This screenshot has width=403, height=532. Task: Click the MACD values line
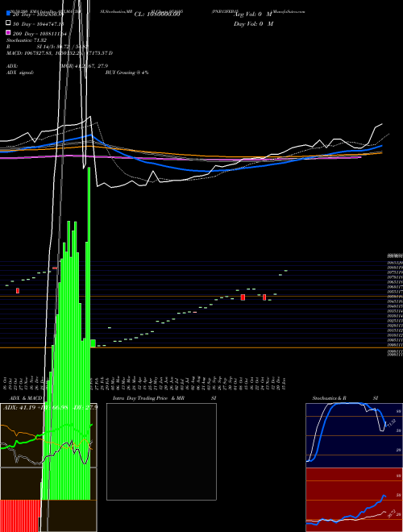(60, 53)
